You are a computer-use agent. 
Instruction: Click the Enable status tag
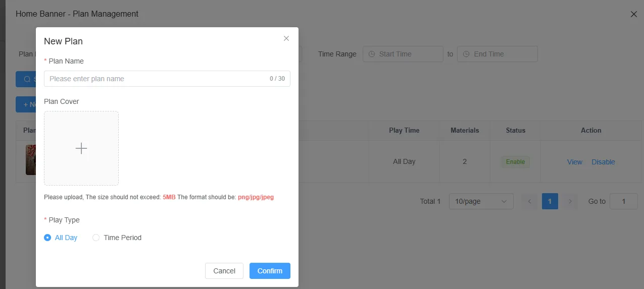tap(515, 162)
